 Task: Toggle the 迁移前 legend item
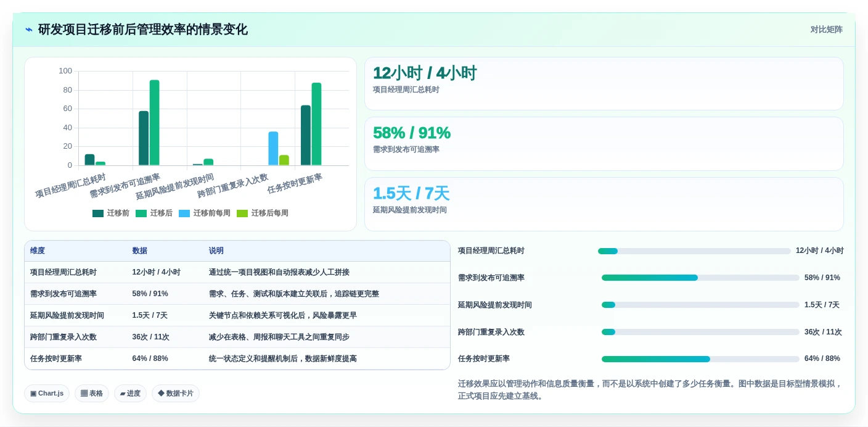click(111, 213)
